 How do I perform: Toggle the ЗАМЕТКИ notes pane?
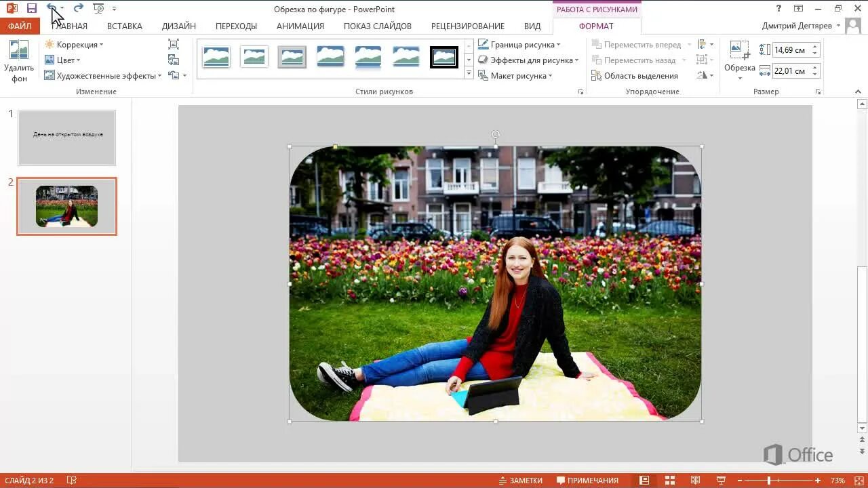tap(519, 481)
